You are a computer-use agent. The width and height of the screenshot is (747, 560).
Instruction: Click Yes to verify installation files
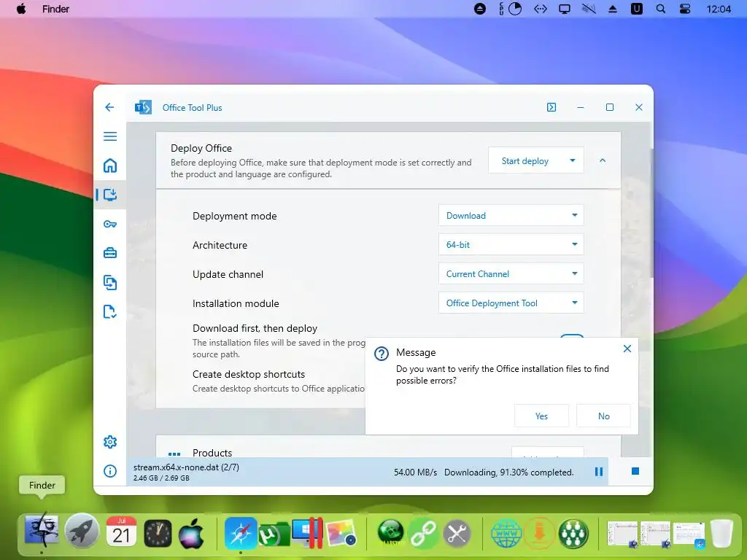pyautogui.click(x=541, y=416)
